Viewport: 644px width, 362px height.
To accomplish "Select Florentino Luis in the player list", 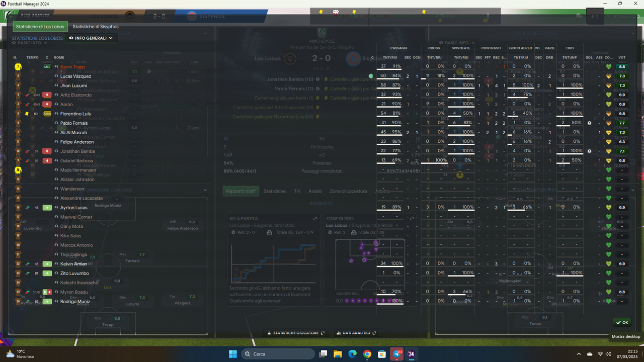I will [x=75, y=114].
